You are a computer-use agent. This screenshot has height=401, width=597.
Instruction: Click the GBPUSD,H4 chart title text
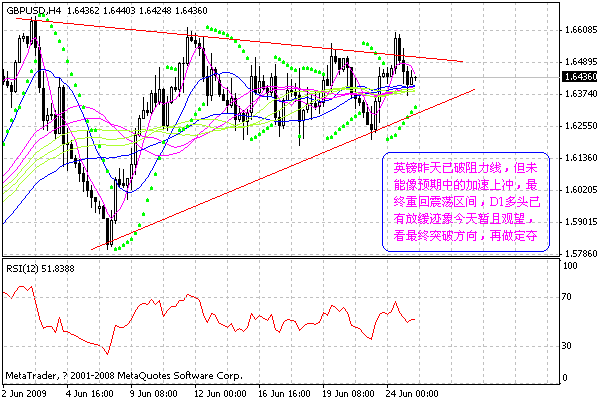click(x=34, y=11)
